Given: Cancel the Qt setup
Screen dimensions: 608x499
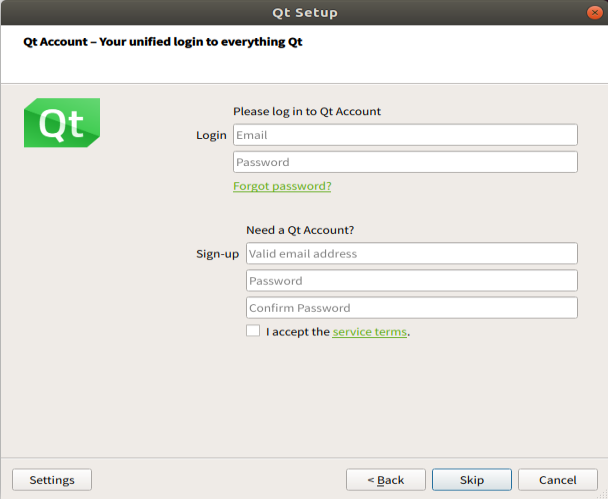Looking at the screenshot, I should 558,480.
